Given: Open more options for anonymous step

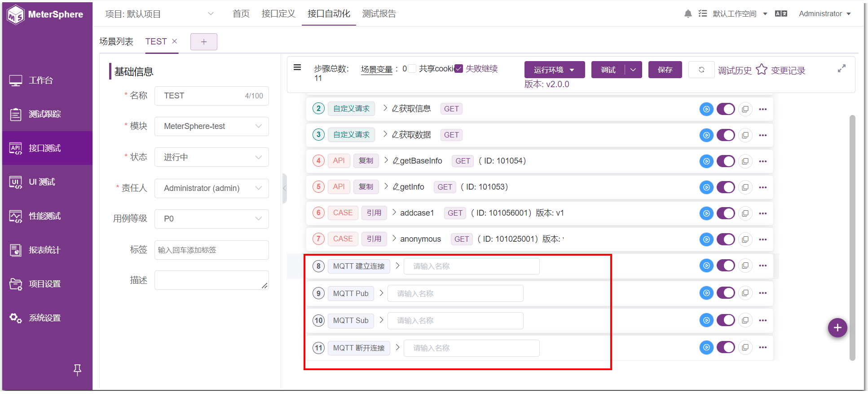Looking at the screenshot, I should (763, 239).
